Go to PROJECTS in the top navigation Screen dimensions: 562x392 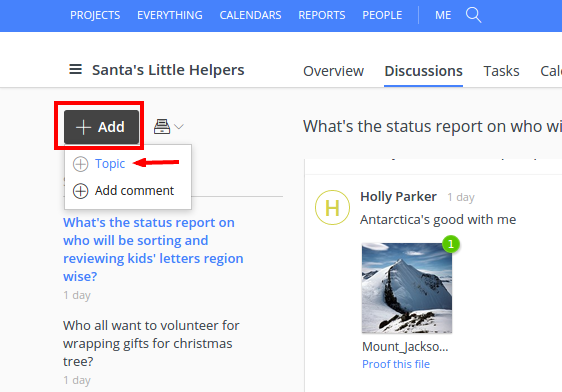tap(95, 15)
